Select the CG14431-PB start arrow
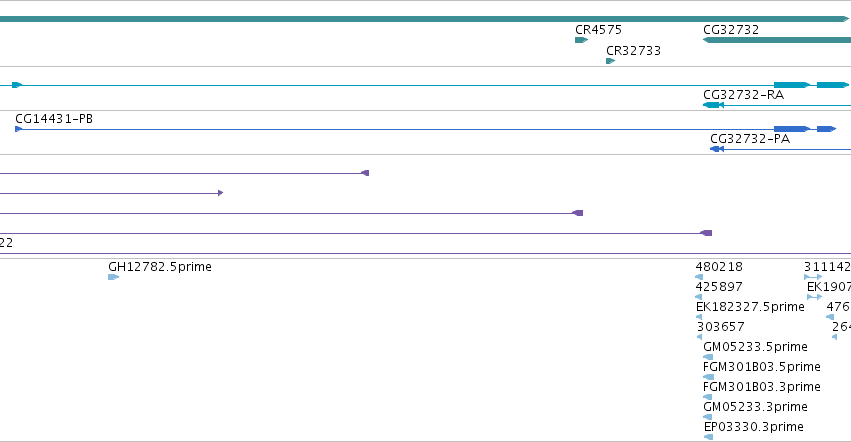The image size is (851, 442). point(18,129)
